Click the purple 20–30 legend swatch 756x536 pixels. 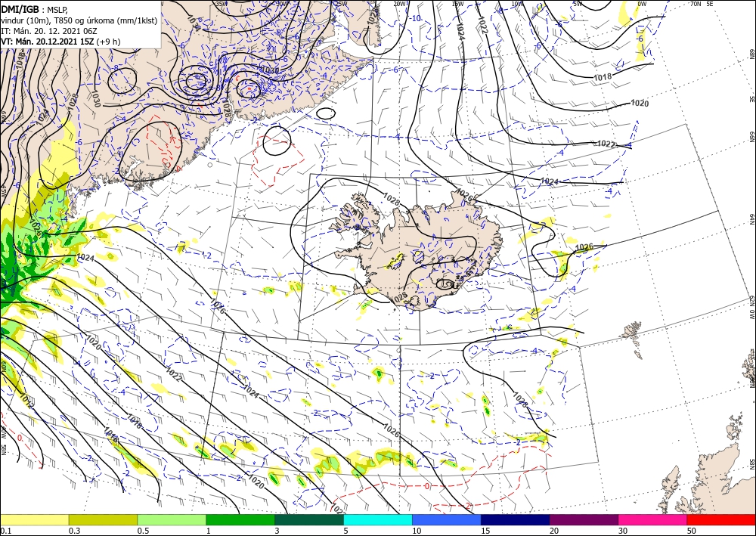click(584, 519)
